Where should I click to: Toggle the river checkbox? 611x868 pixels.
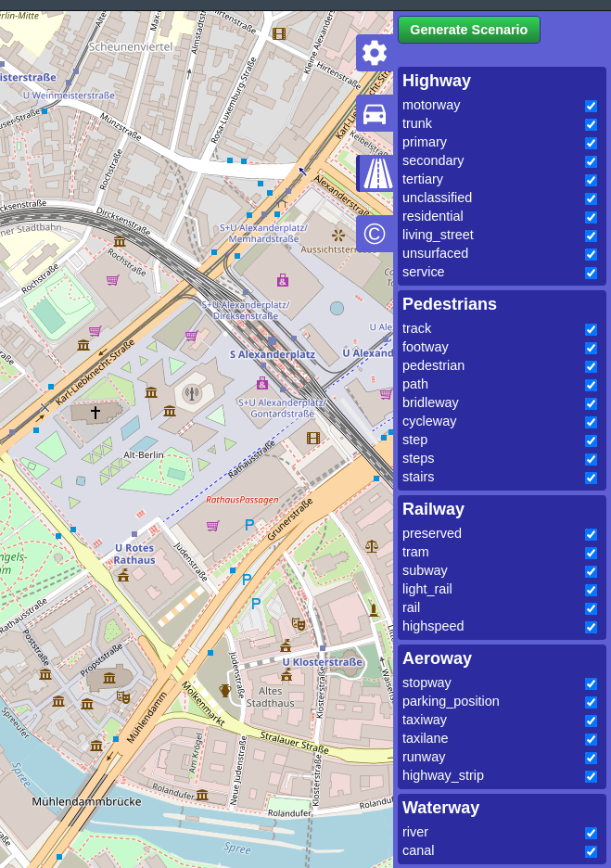click(592, 833)
